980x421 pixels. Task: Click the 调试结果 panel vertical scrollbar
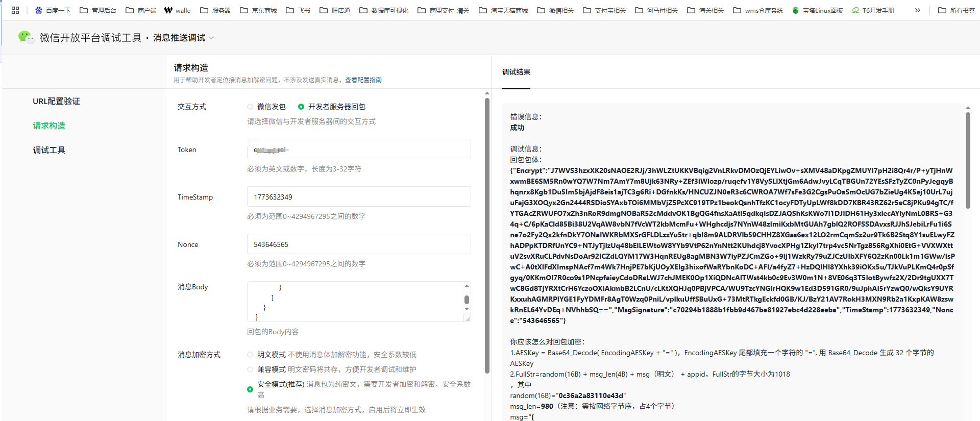pos(968,160)
